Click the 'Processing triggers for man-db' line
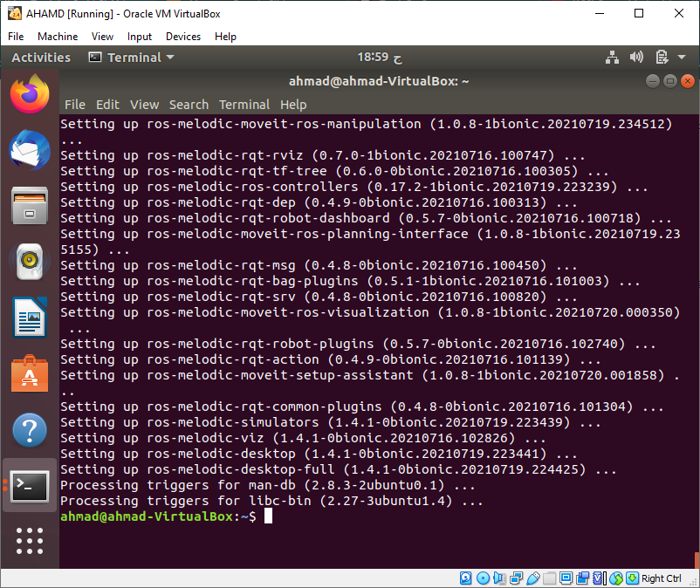 267,485
